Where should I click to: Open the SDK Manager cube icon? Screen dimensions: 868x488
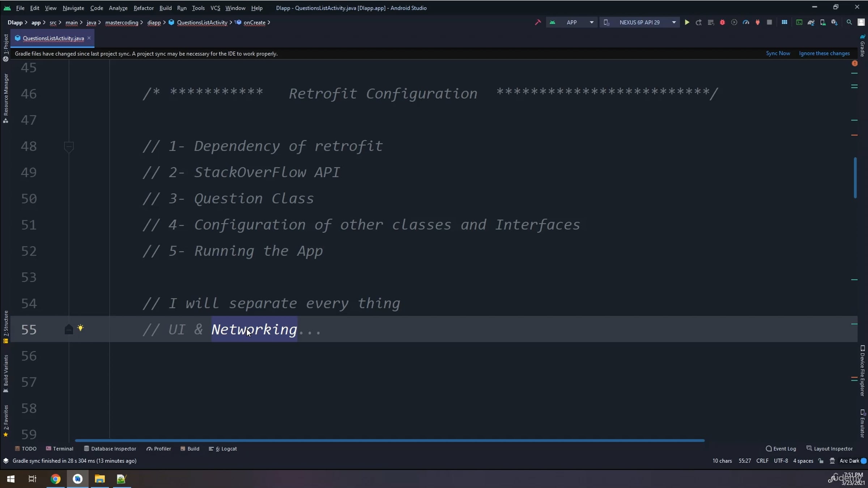click(x=834, y=22)
